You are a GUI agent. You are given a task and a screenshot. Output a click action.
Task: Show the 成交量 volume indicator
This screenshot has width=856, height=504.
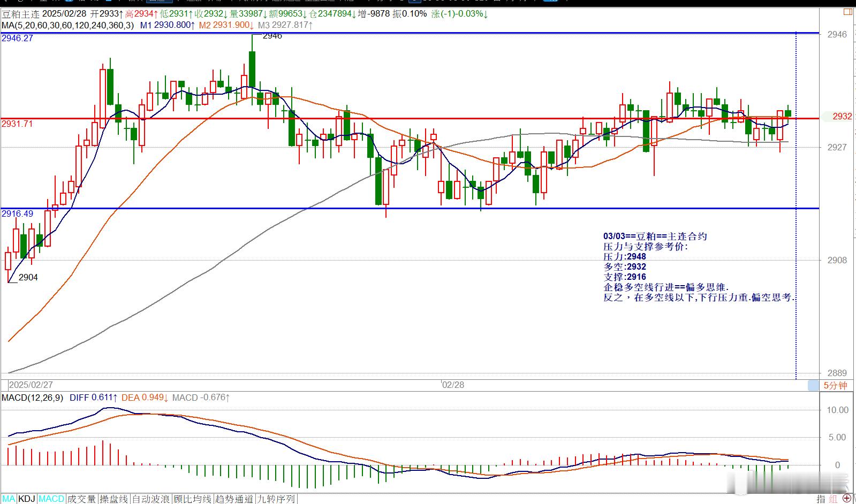pyautogui.click(x=82, y=499)
